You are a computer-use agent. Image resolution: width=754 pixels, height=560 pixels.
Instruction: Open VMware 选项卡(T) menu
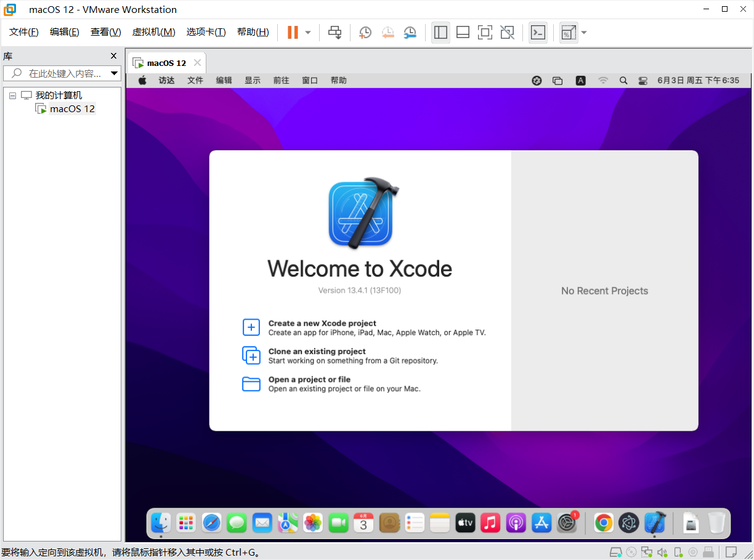click(206, 32)
